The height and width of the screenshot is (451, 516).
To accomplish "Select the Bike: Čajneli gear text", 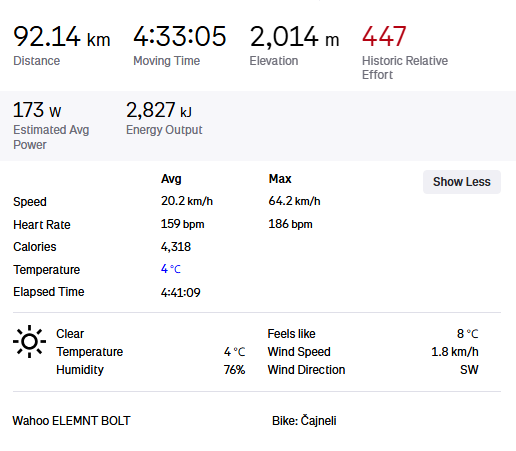I will [304, 421].
